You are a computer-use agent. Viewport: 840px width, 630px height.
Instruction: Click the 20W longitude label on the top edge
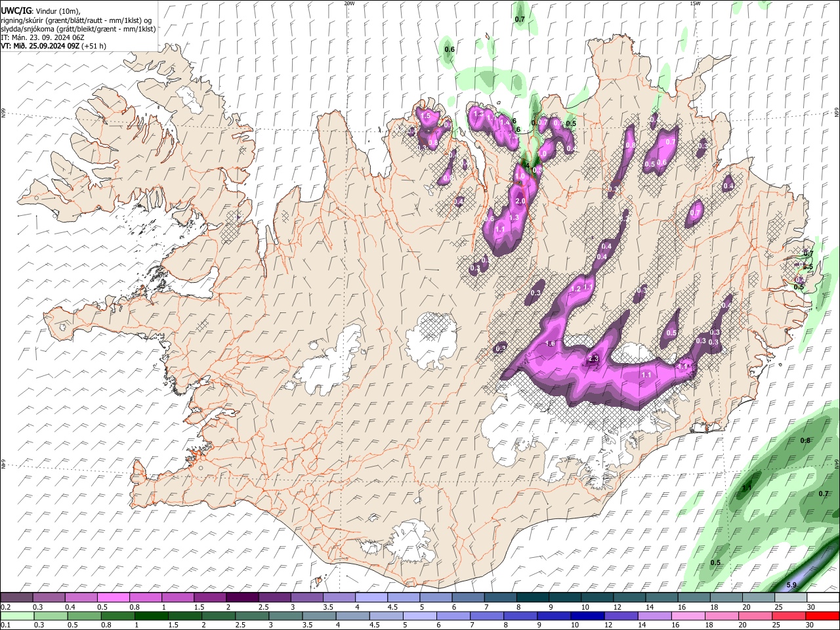[349, 3]
